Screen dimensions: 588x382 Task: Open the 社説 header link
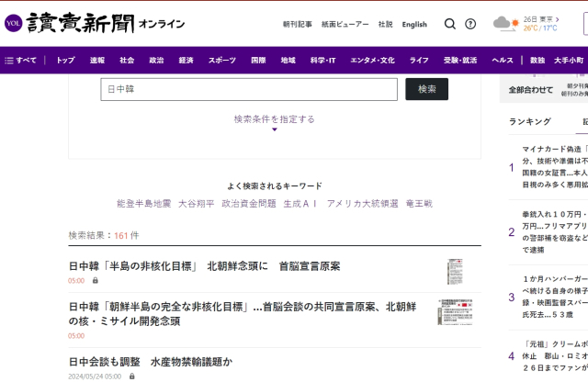pos(385,25)
